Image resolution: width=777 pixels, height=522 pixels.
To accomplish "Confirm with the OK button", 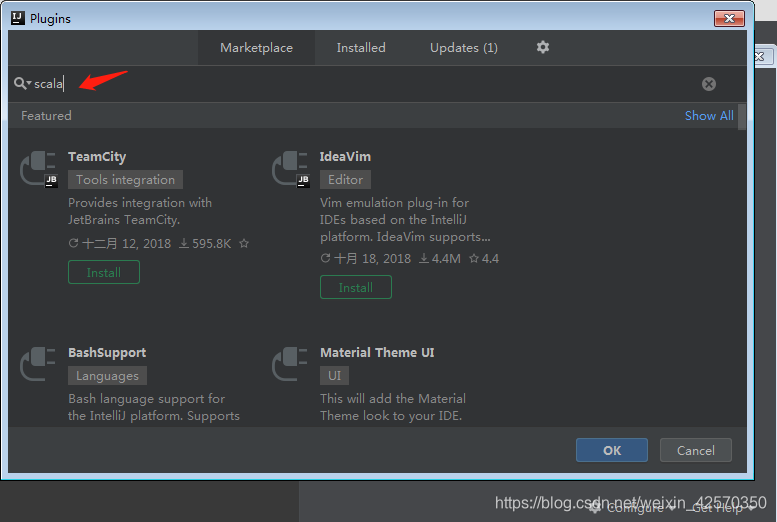I will [x=611, y=450].
